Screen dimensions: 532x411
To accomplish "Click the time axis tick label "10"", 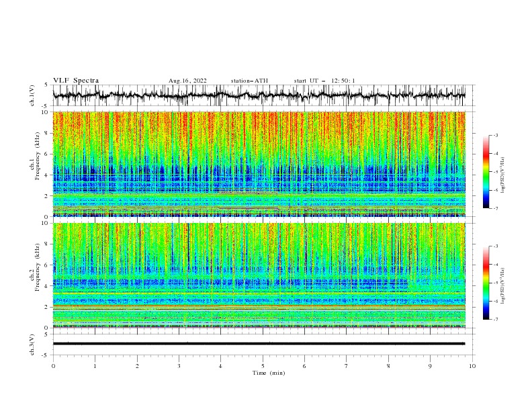I will click(472, 366).
